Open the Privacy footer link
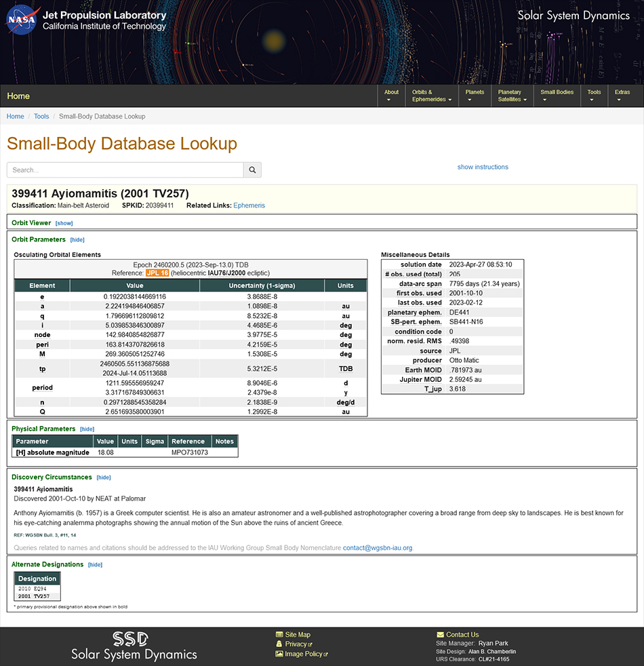Viewport: 644px width, 666px height. [296, 644]
